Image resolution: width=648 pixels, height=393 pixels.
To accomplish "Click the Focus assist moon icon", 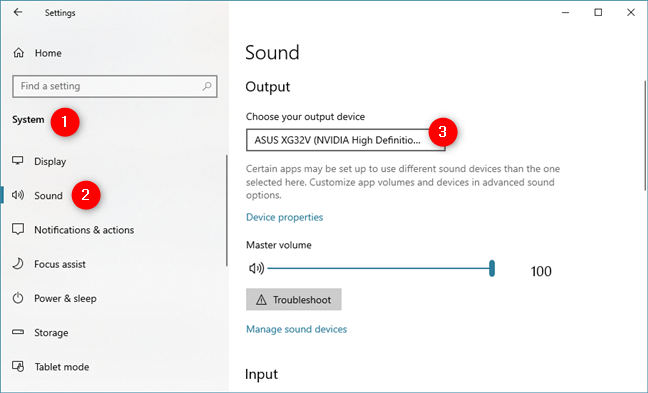I will 18,264.
